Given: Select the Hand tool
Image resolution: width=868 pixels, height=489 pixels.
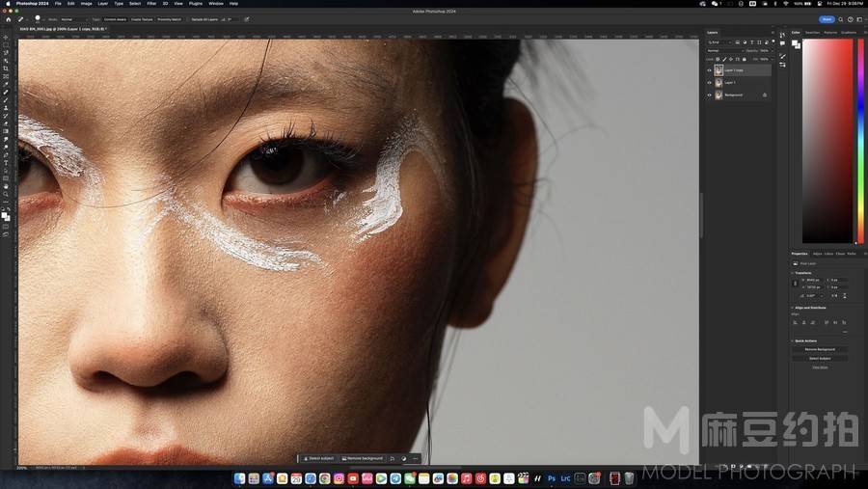Looking at the screenshot, I should pyautogui.click(x=6, y=186).
